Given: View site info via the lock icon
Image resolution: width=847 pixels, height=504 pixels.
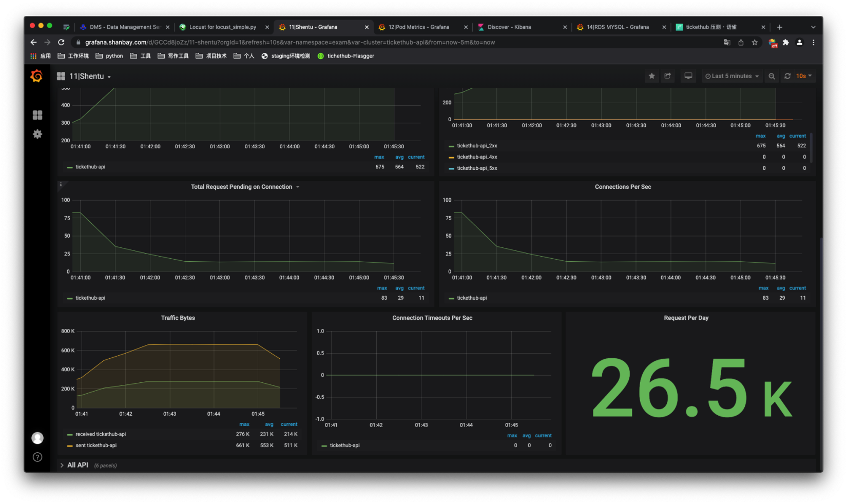Looking at the screenshot, I should pos(78,43).
